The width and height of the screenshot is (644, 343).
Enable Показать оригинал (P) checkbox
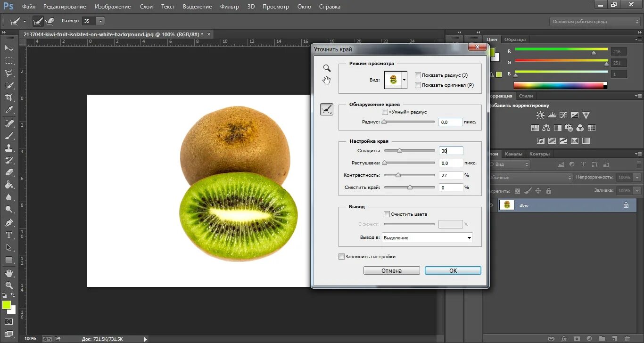click(418, 85)
